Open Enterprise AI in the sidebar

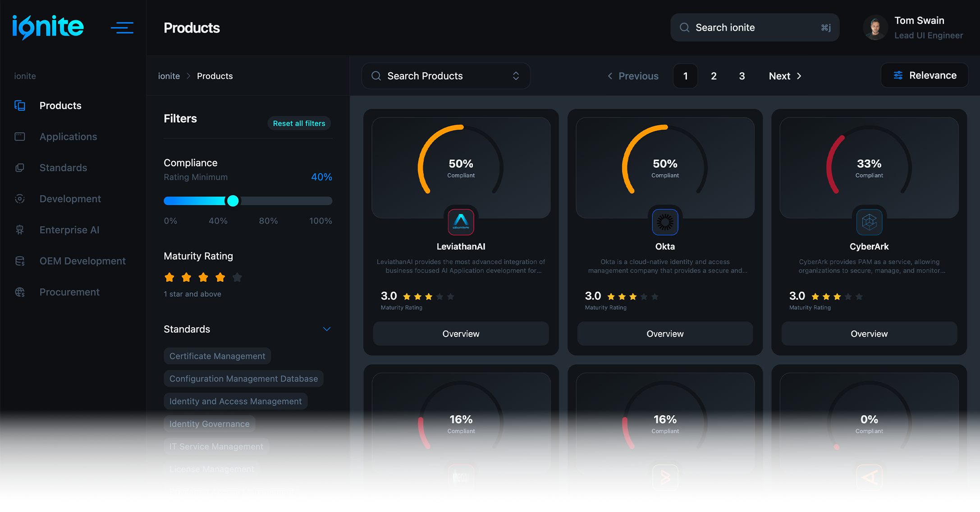[69, 230]
